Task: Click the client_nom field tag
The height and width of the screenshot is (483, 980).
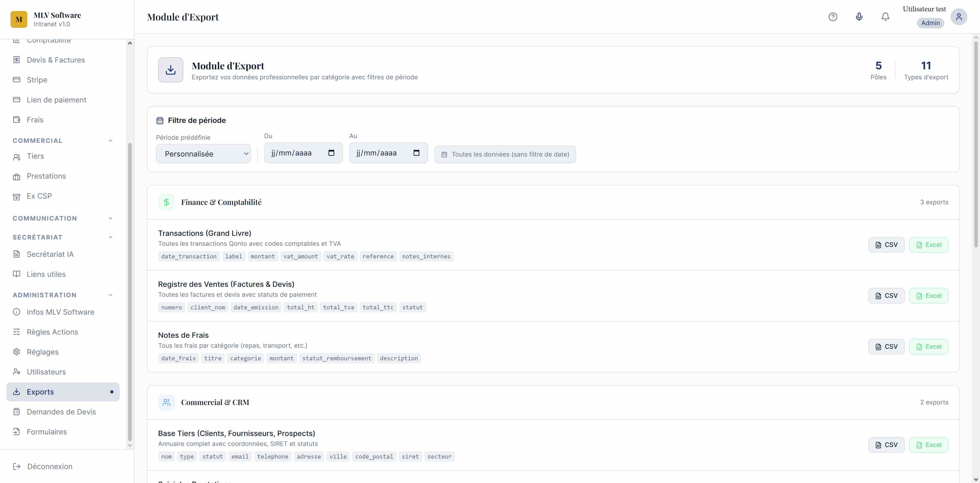Action: click(x=208, y=308)
